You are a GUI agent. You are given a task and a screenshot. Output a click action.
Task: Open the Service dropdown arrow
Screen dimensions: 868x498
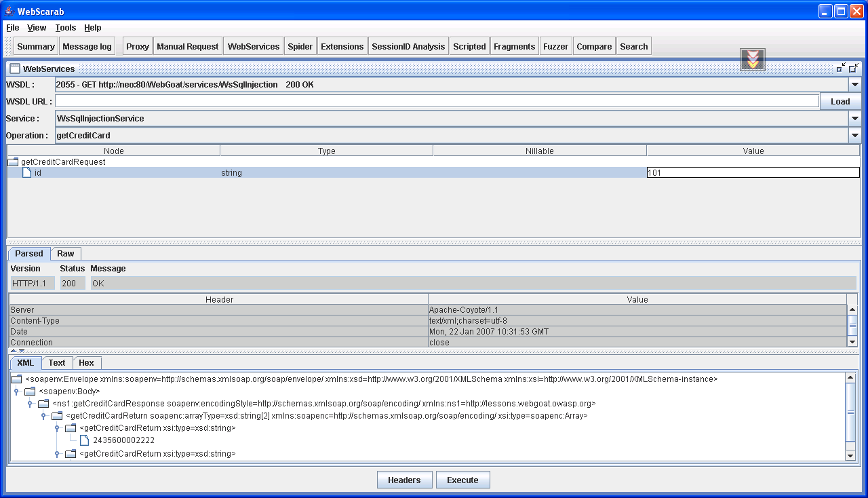pos(854,119)
